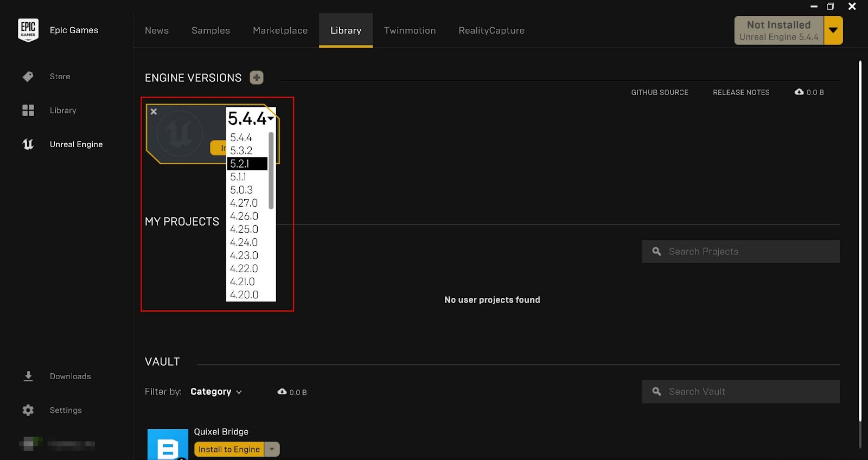Switch to the News tab
868x460 pixels.
coord(157,30)
